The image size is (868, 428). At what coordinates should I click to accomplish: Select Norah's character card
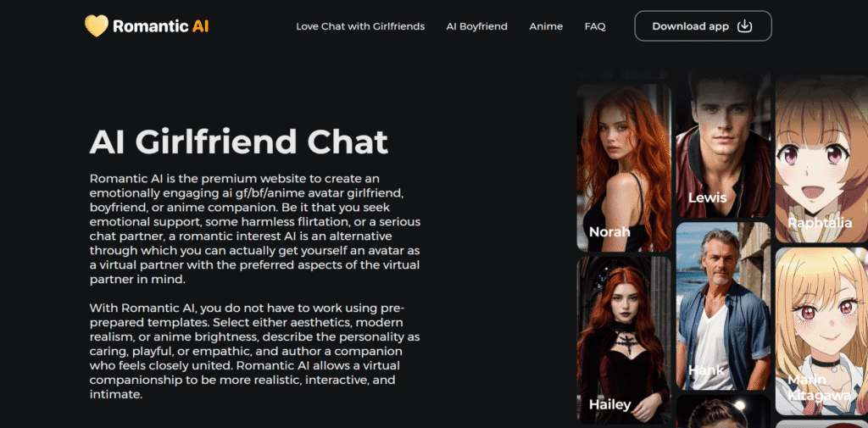tap(624, 168)
